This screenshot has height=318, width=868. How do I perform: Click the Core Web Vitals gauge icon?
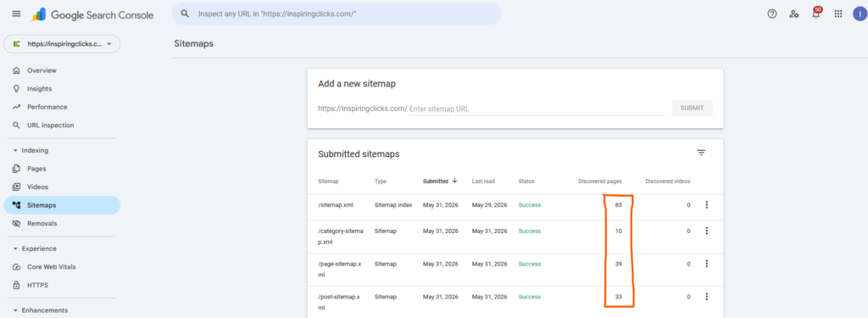pos(16,266)
